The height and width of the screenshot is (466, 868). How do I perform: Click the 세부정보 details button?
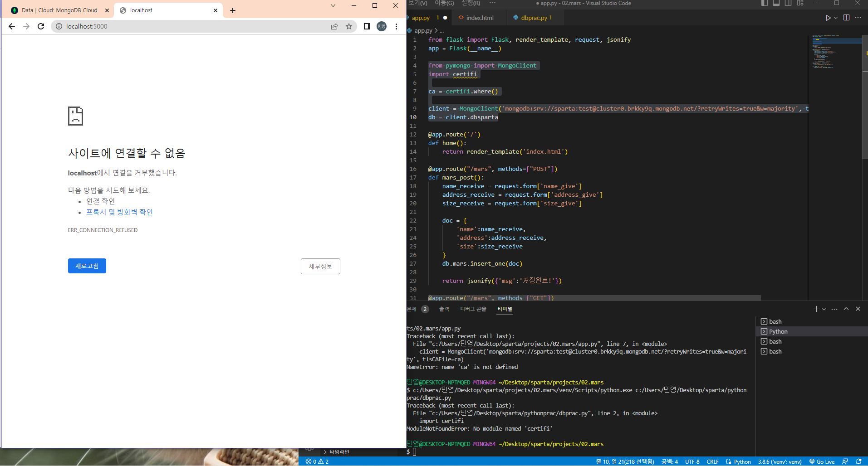pos(320,267)
